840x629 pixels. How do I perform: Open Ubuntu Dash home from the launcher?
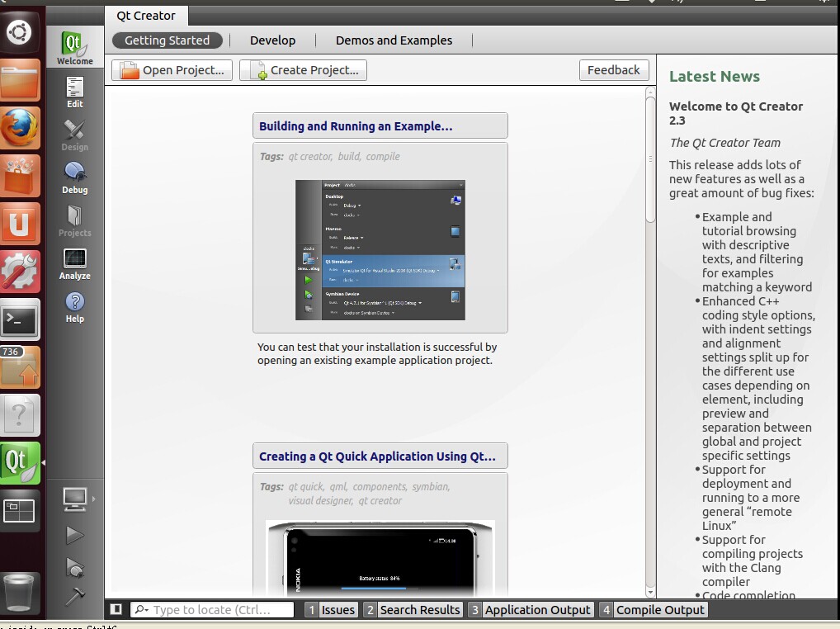pyautogui.click(x=19, y=32)
